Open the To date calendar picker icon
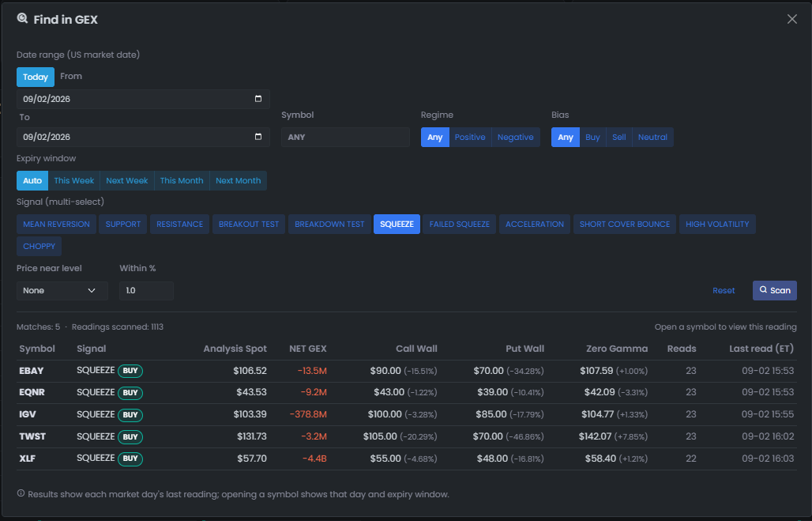This screenshot has height=521, width=812. click(258, 137)
